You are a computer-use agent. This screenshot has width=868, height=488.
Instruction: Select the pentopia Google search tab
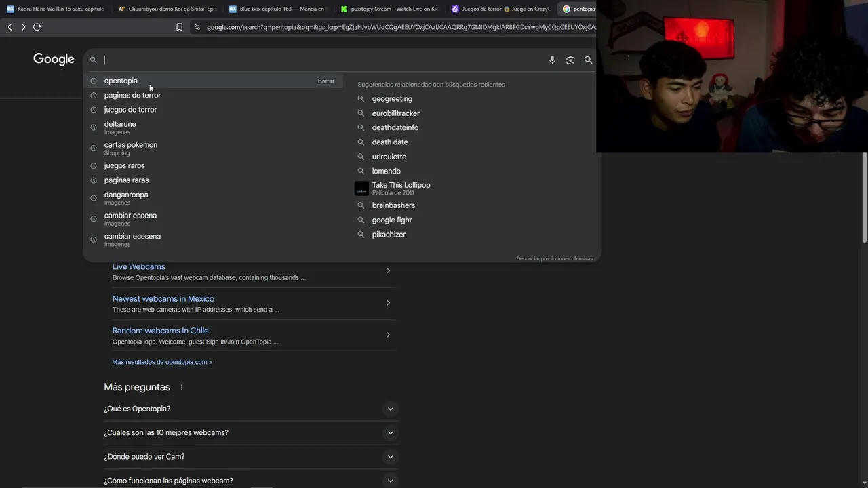coord(578,9)
